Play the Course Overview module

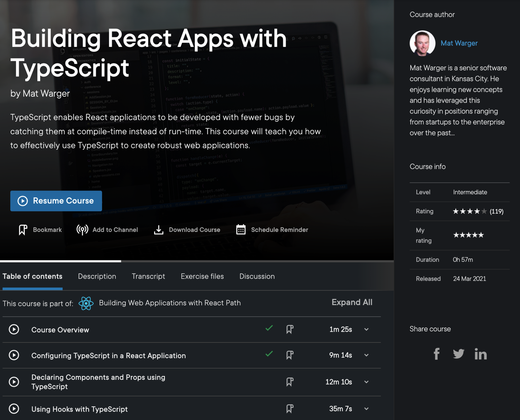pos(14,329)
